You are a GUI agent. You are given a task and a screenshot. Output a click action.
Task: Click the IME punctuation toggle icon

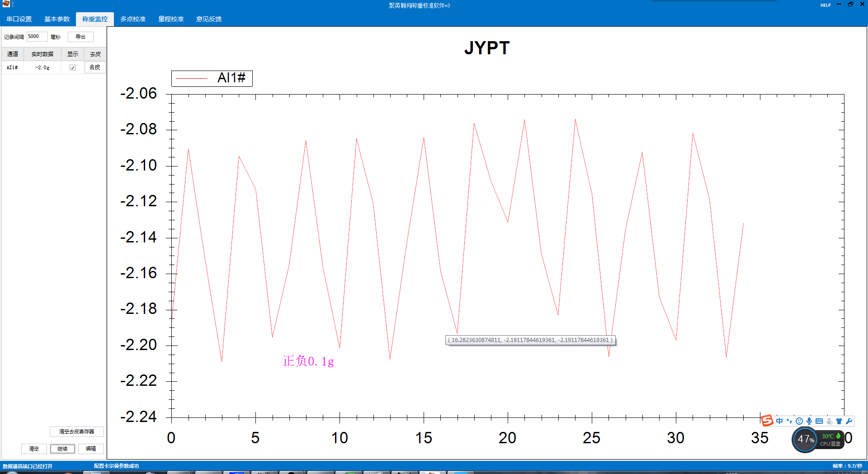click(x=789, y=421)
